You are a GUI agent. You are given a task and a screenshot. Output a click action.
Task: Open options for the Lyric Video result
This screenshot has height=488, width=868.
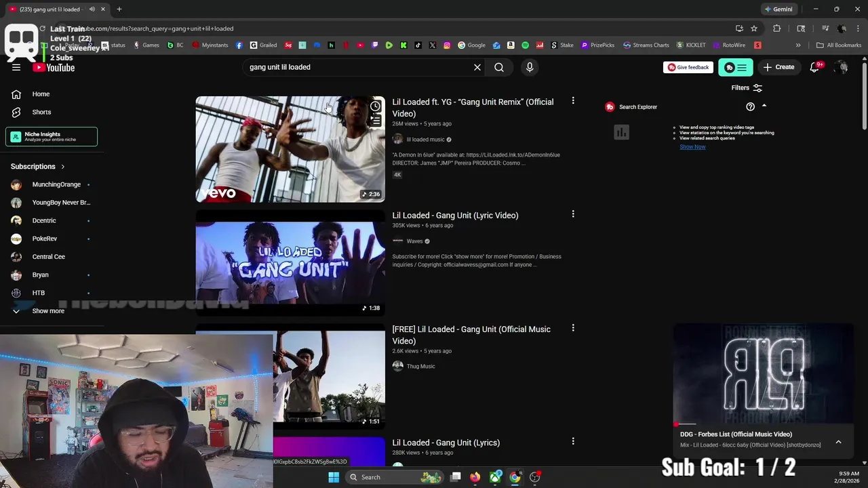(x=573, y=214)
